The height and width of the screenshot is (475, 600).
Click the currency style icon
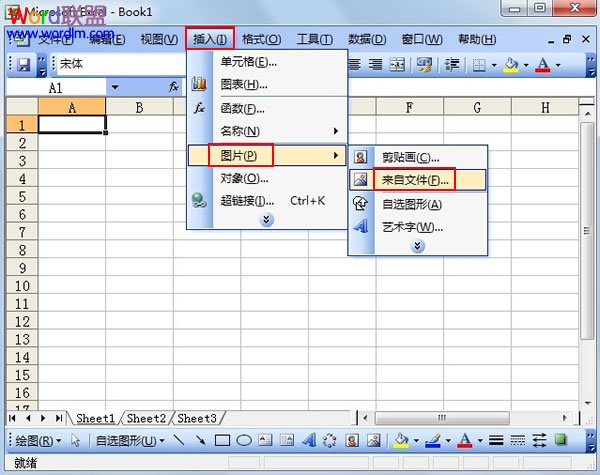click(x=424, y=65)
